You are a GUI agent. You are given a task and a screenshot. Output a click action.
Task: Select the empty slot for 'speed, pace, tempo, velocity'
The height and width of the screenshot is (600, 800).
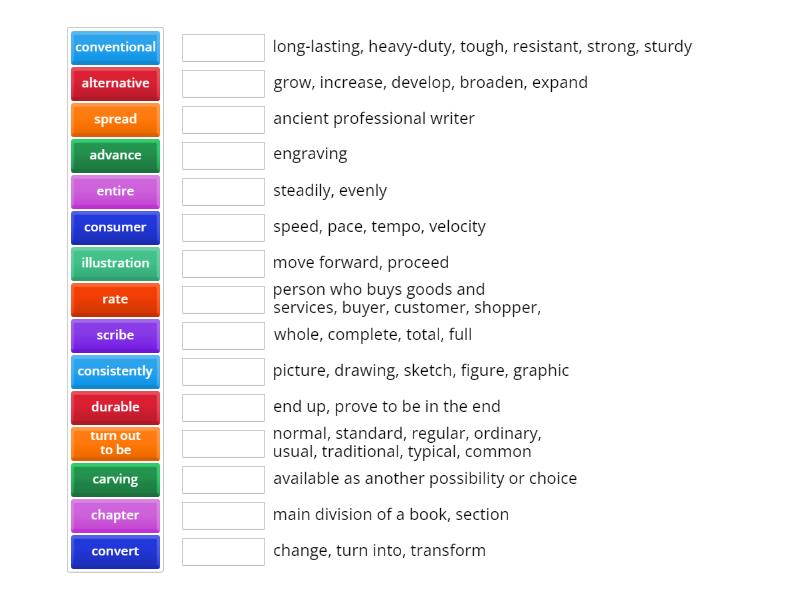coord(223,227)
